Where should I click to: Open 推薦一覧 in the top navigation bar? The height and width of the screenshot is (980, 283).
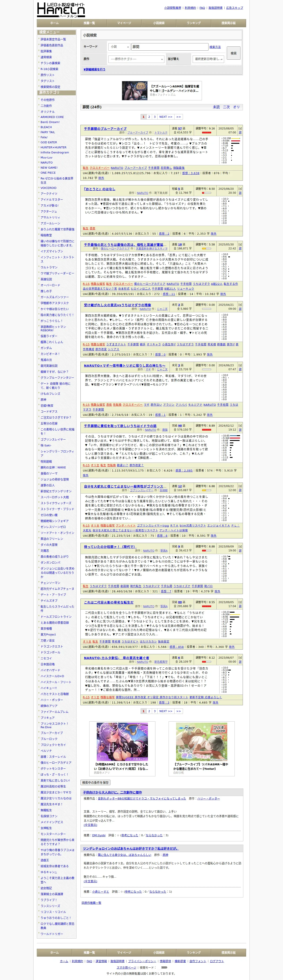pos(89,23)
